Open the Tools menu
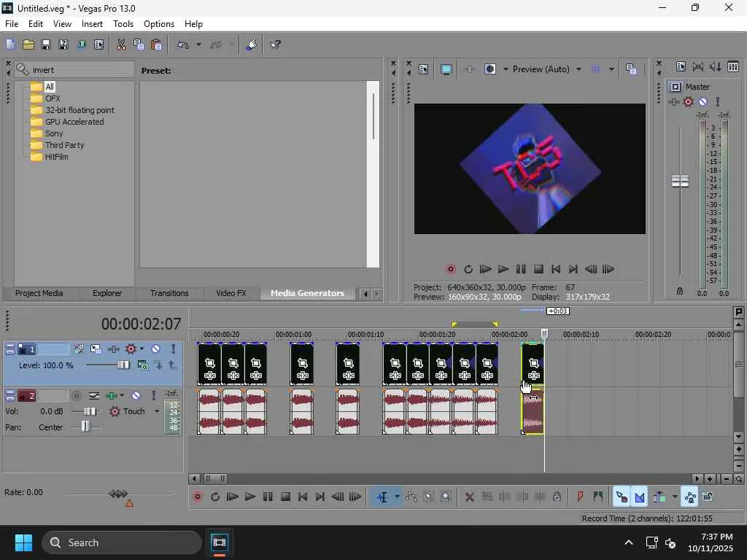The width and height of the screenshot is (747, 560). coord(123,24)
